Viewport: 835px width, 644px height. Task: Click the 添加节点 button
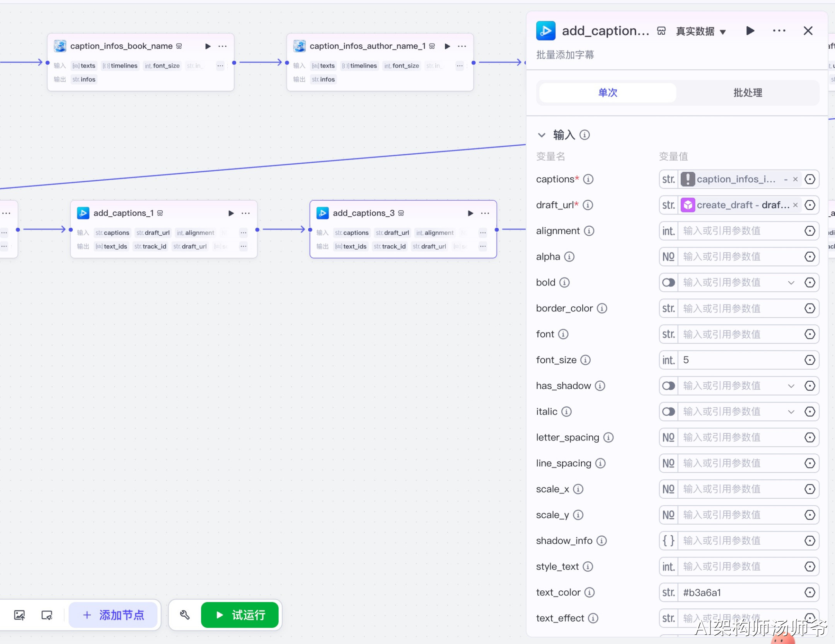click(x=113, y=615)
